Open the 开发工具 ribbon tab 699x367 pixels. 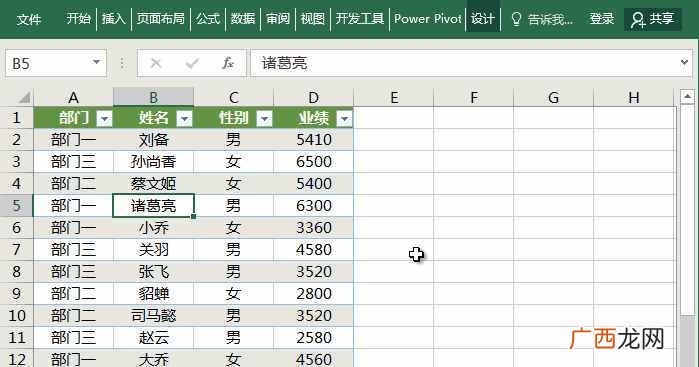[x=359, y=19]
